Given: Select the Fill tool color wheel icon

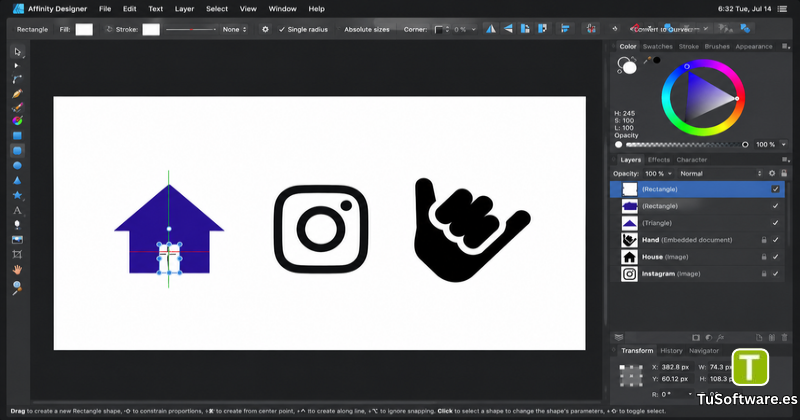Looking at the screenshot, I should (x=17, y=121).
